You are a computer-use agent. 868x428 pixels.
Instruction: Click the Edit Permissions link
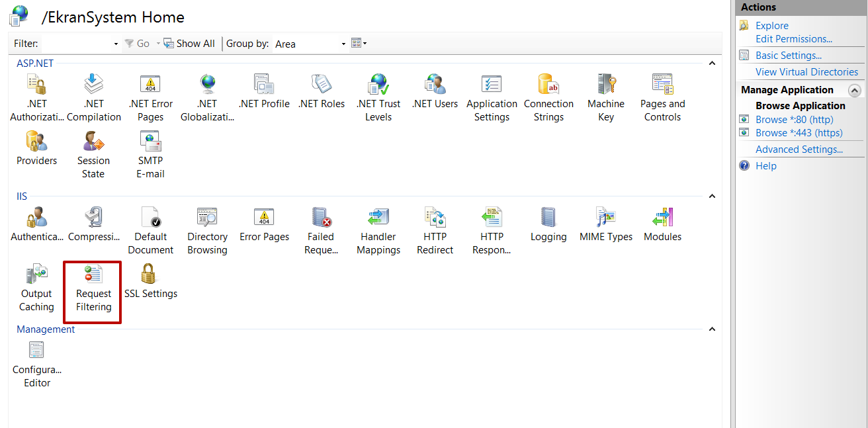(793, 39)
